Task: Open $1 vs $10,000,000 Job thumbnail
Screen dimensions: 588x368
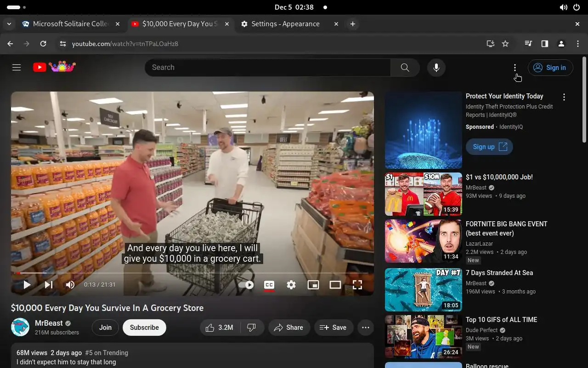Action: coord(424,194)
